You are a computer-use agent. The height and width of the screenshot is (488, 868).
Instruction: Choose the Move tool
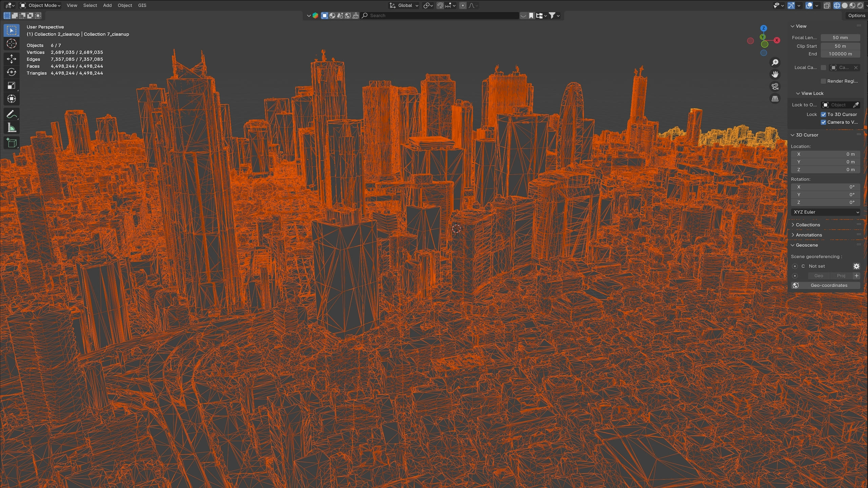[x=12, y=59]
